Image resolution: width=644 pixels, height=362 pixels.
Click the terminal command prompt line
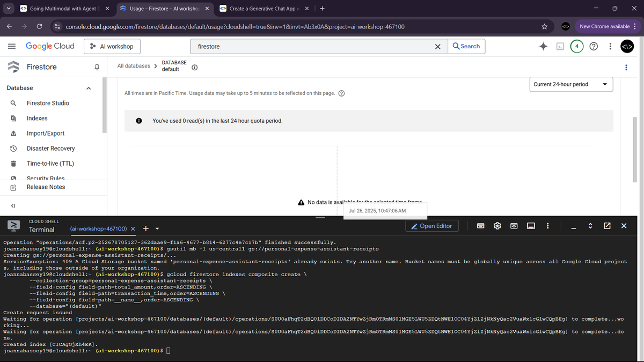tap(87, 351)
